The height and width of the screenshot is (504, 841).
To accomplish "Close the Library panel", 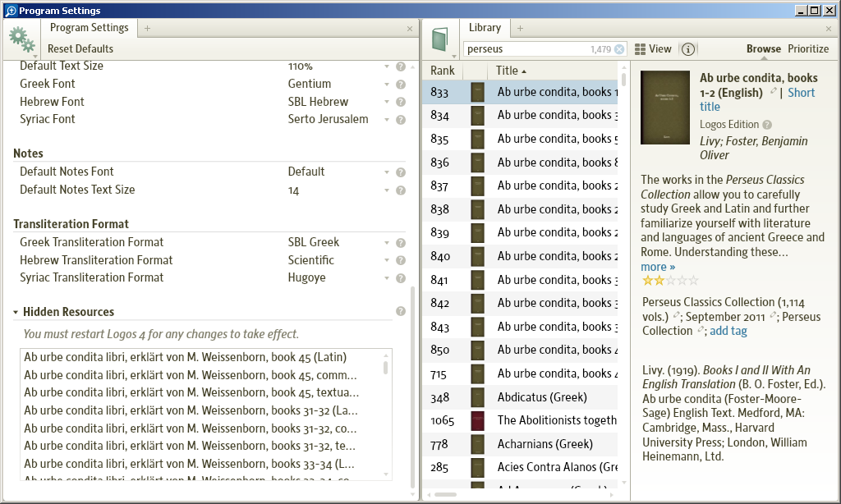I will (829, 29).
